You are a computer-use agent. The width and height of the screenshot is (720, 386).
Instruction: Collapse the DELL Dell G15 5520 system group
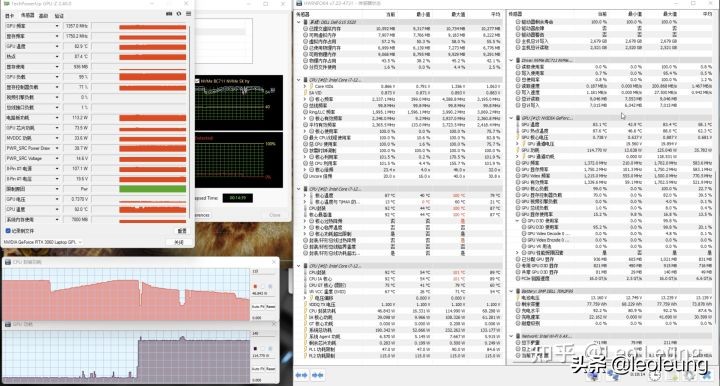click(x=299, y=22)
